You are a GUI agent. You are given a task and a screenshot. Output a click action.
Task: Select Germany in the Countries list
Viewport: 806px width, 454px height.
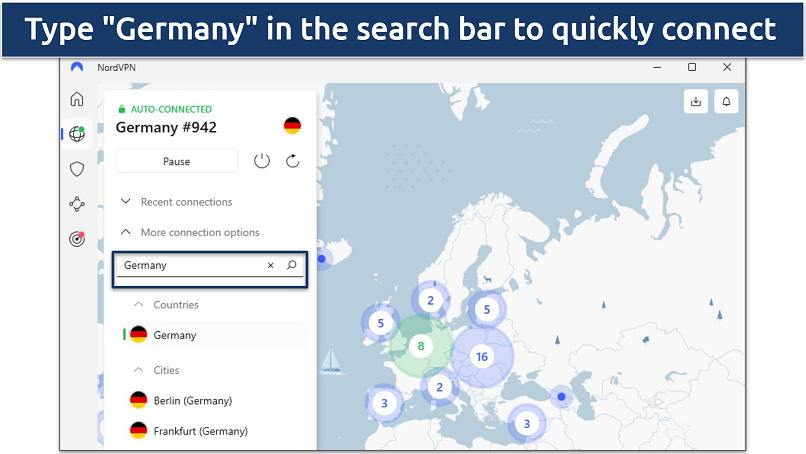tap(215, 335)
